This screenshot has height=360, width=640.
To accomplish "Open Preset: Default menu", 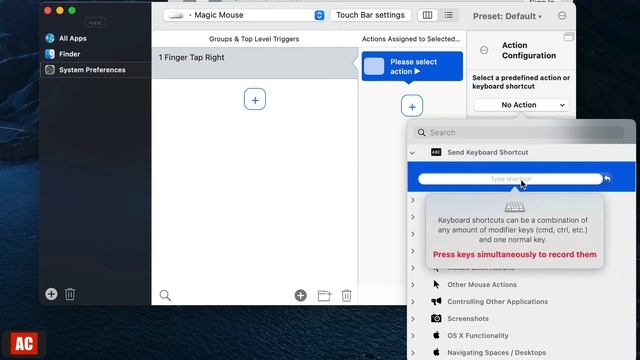I will tap(507, 16).
